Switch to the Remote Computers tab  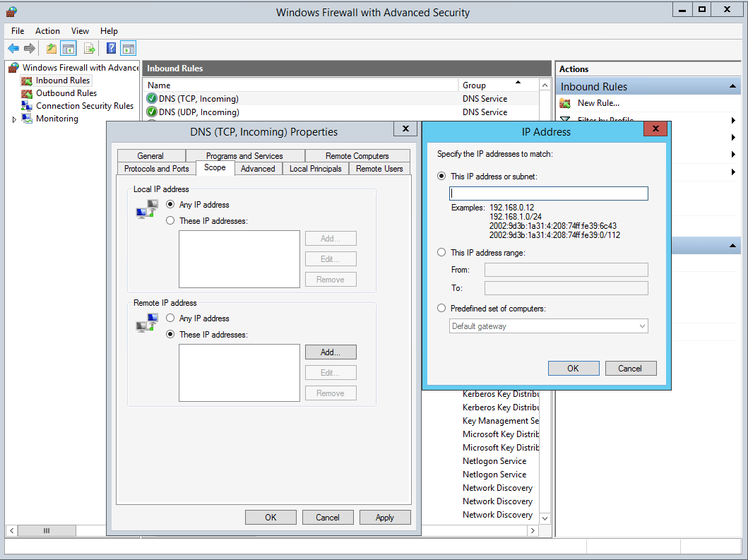click(357, 156)
